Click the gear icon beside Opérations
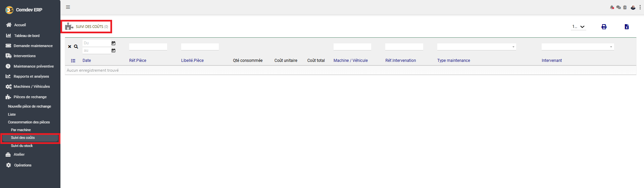This screenshot has height=188, width=644. point(8,165)
